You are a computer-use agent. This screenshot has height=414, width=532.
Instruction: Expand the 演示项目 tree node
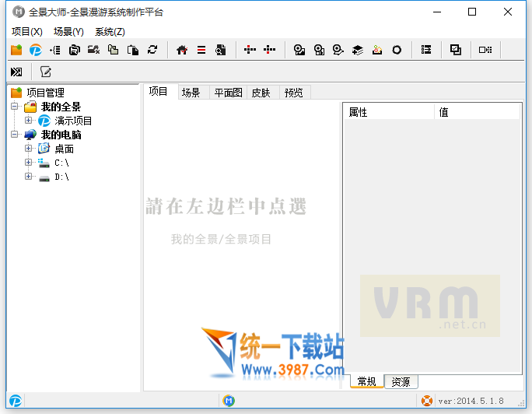coord(29,121)
